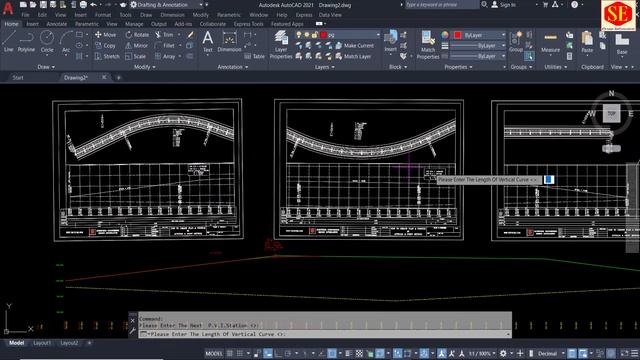Select the Arc tool
Image resolution: width=640 pixels, height=360 pixels.
66,41
